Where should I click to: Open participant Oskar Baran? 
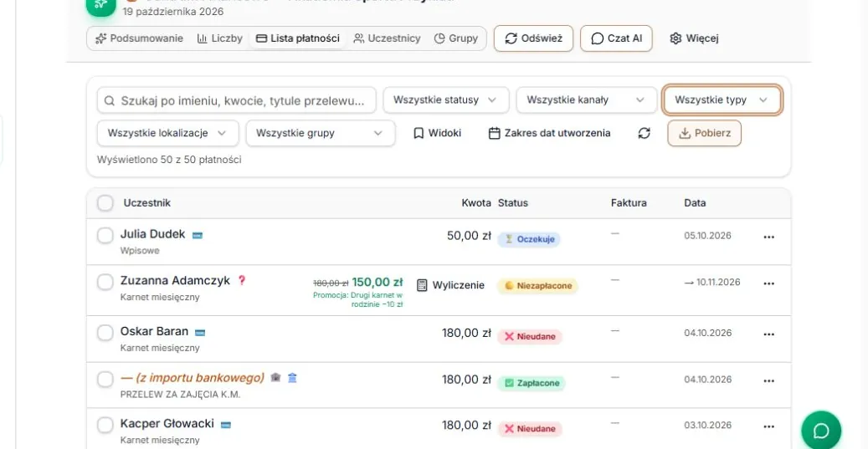coord(155,331)
